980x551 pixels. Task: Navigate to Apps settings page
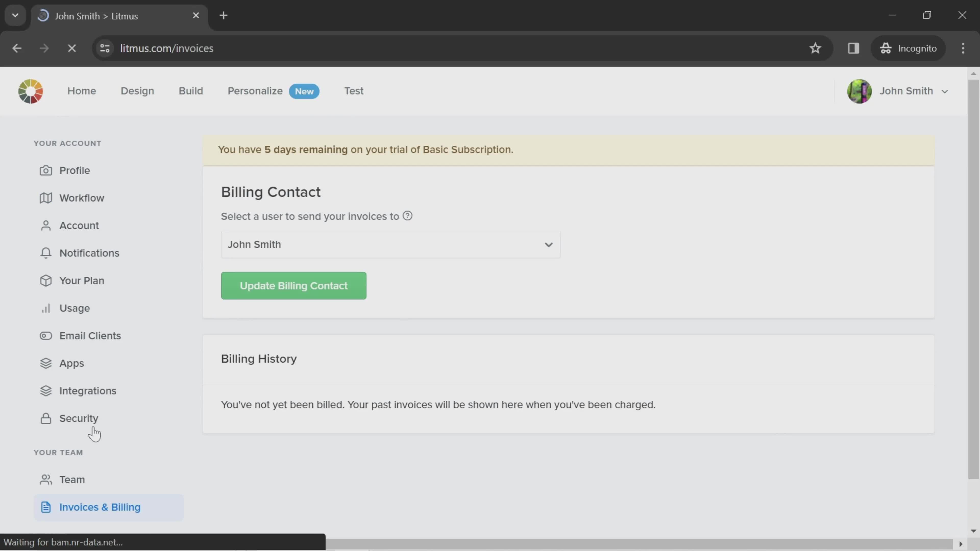(x=71, y=363)
